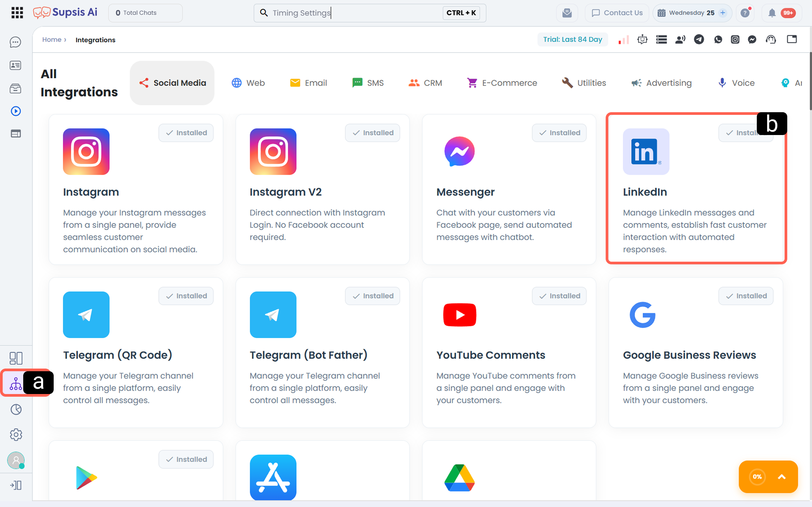Screen dimensions: 812x507
Task: Switch to the Email tab
Action: [x=308, y=83]
